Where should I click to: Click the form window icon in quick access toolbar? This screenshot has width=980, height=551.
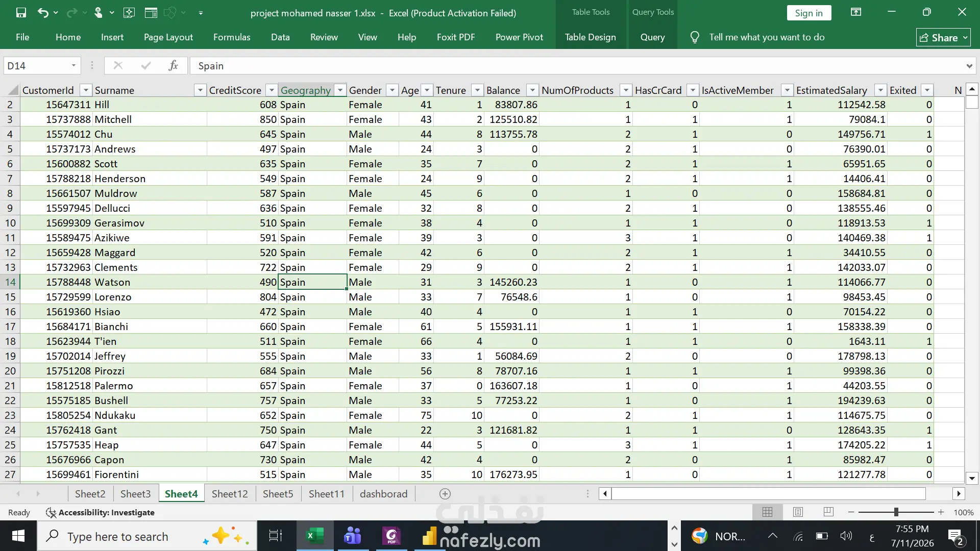[151, 13]
